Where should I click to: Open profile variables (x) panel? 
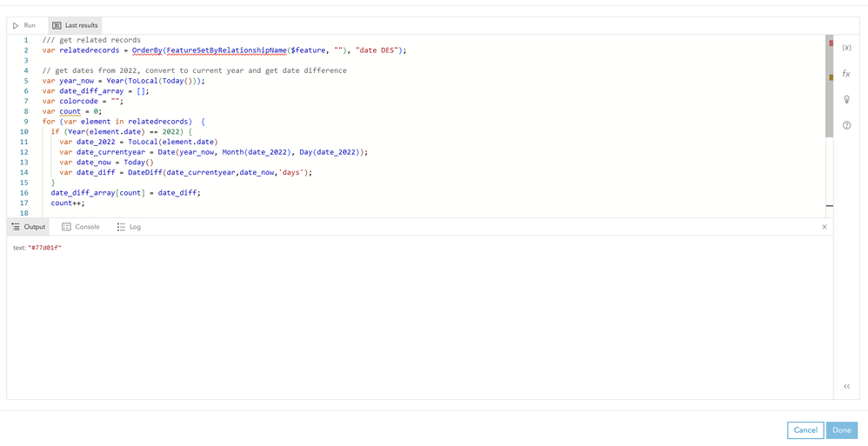846,48
